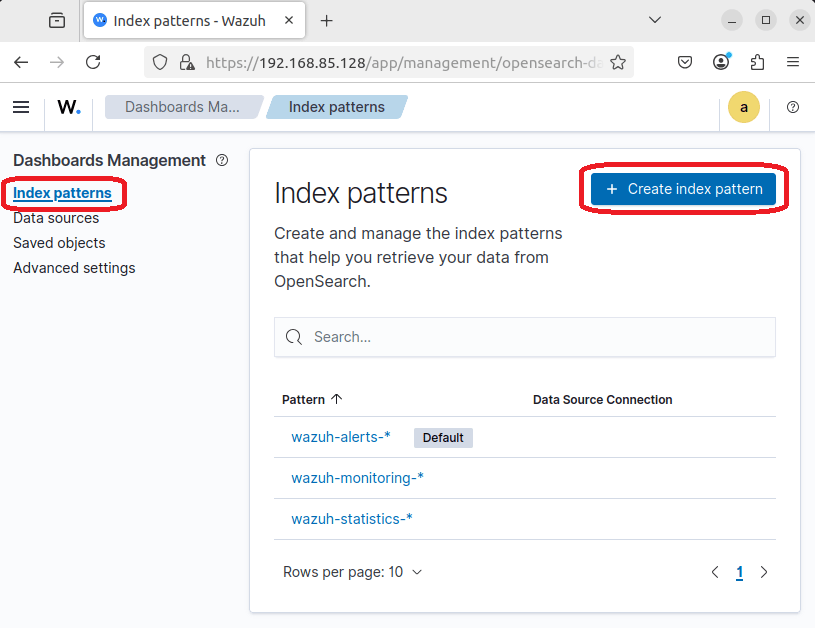Reload the page in the browser
This screenshot has height=628, width=815.
tap(93, 62)
